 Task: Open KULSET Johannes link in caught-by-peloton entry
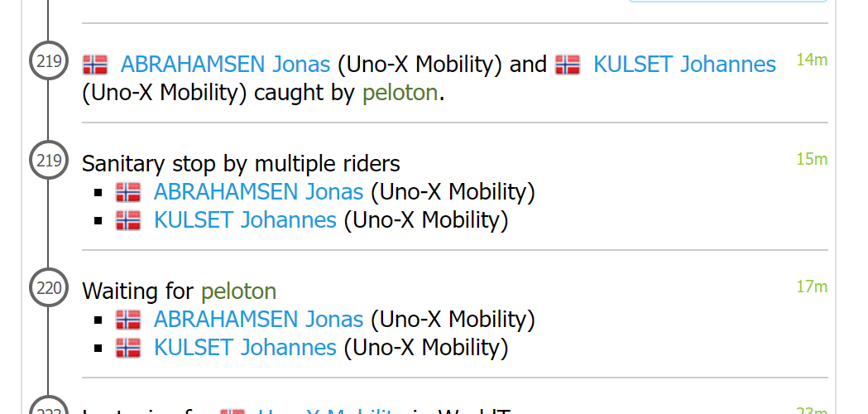pos(684,65)
